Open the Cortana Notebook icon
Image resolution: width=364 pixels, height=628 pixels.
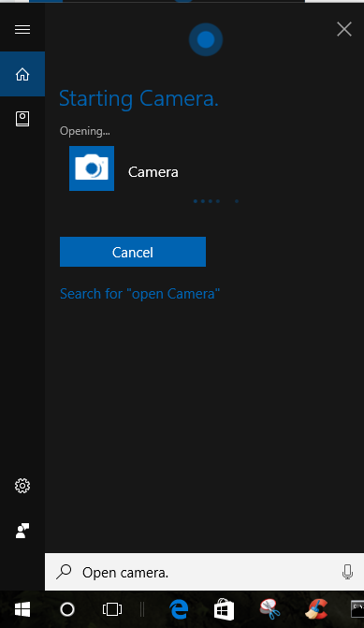click(x=22, y=119)
